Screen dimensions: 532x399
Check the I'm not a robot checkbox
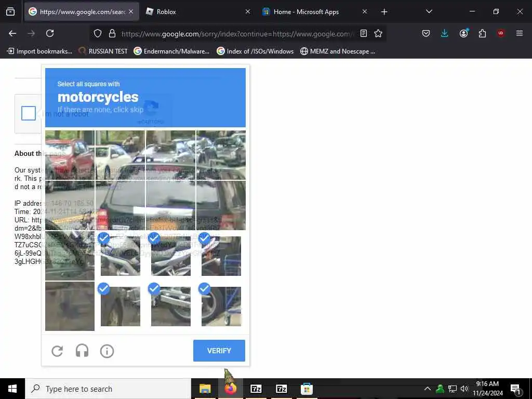tap(29, 113)
